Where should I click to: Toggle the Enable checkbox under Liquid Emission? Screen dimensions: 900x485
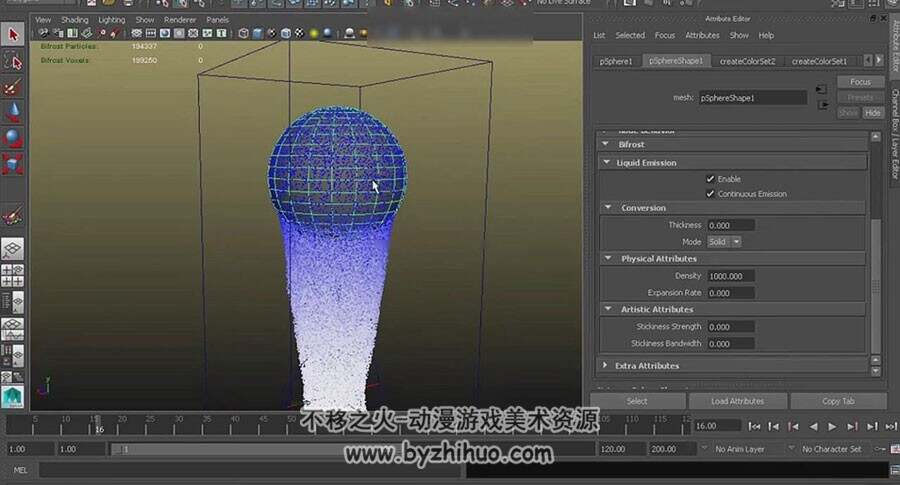[x=710, y=179]
